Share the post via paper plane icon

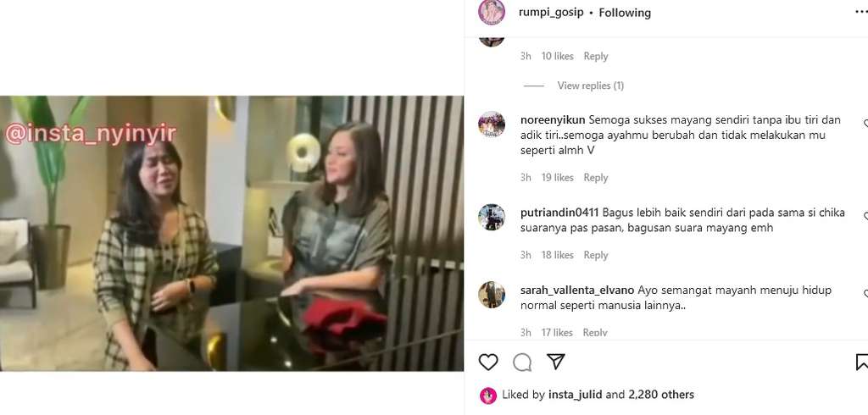[x=555, y=362]
